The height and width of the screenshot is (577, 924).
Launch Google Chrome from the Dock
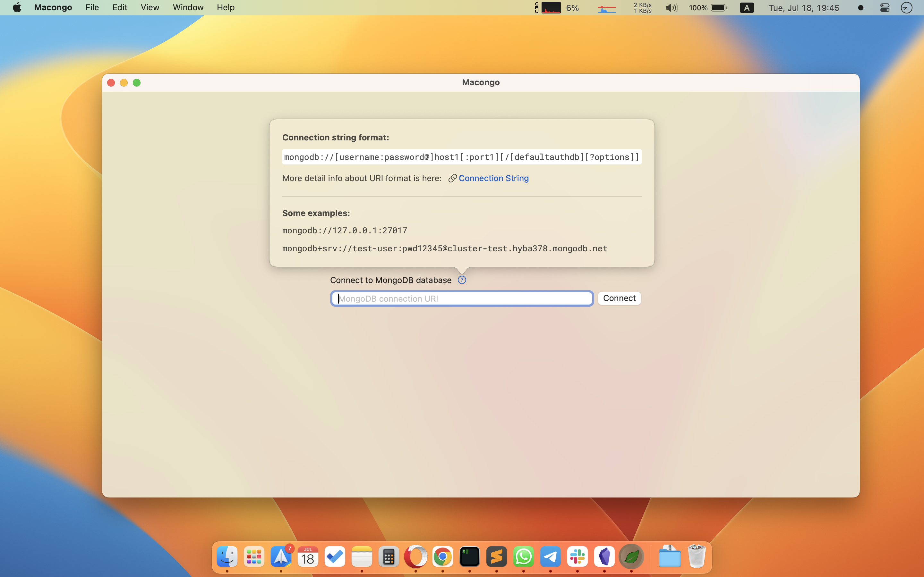click(x=442, y=557)
